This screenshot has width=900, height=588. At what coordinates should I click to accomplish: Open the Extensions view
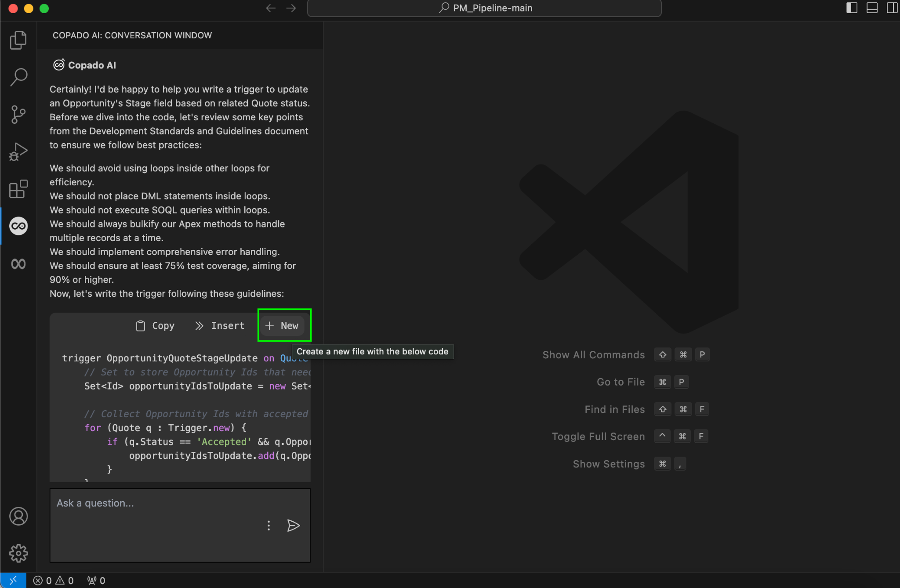coord(18,189)
